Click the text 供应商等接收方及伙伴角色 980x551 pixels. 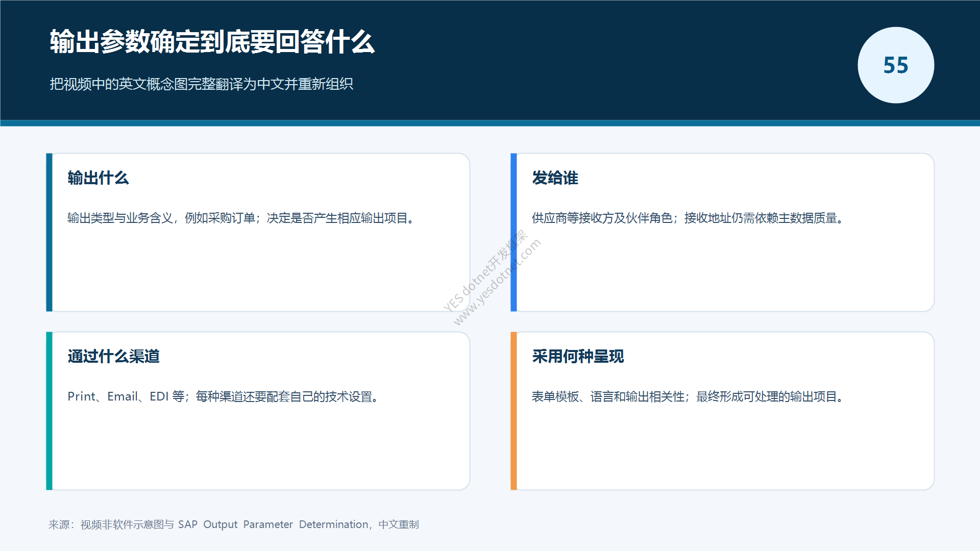pos(602,218)
